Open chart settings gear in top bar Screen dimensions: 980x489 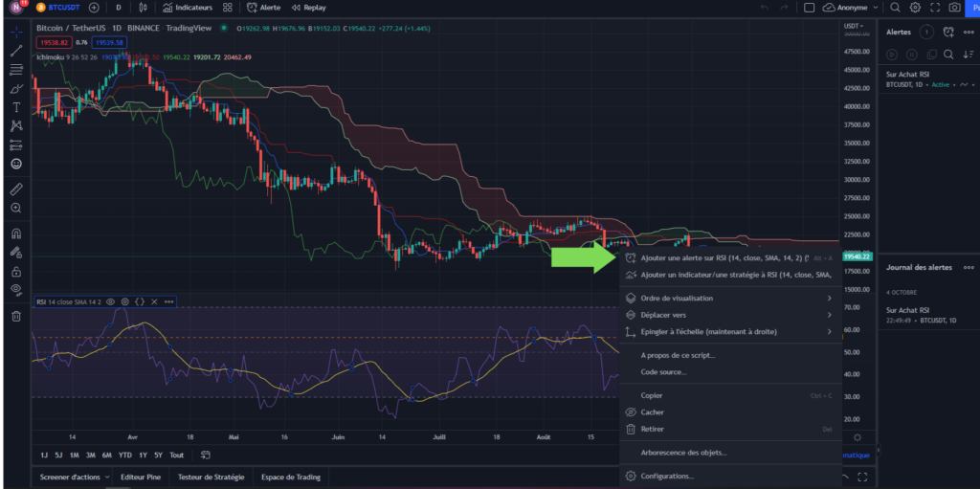(915, 8)
